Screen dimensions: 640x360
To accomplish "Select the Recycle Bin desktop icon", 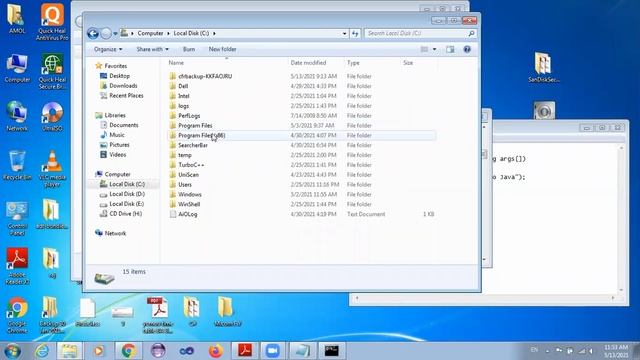I will click(x=17, y=166).
